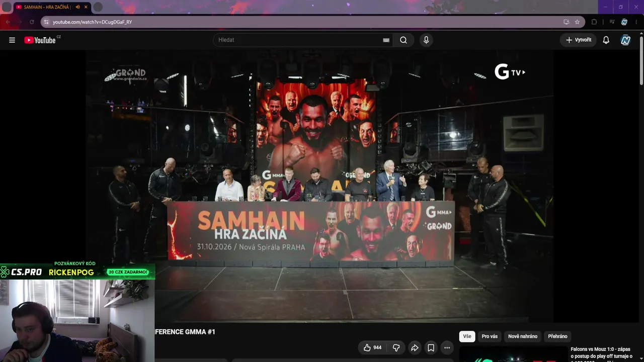Close the SAMHAIN YouTube tab
Screen dimensions: 644x362
[86, 7]
